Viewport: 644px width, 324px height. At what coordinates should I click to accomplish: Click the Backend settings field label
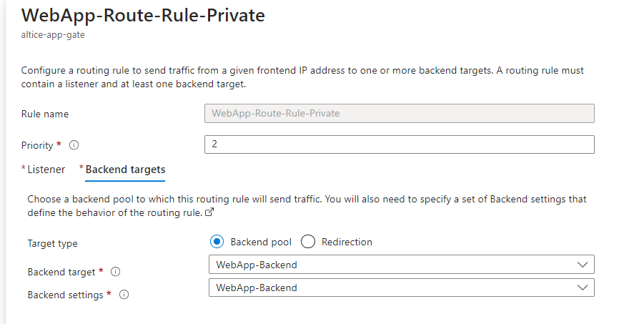coord(65,295)
